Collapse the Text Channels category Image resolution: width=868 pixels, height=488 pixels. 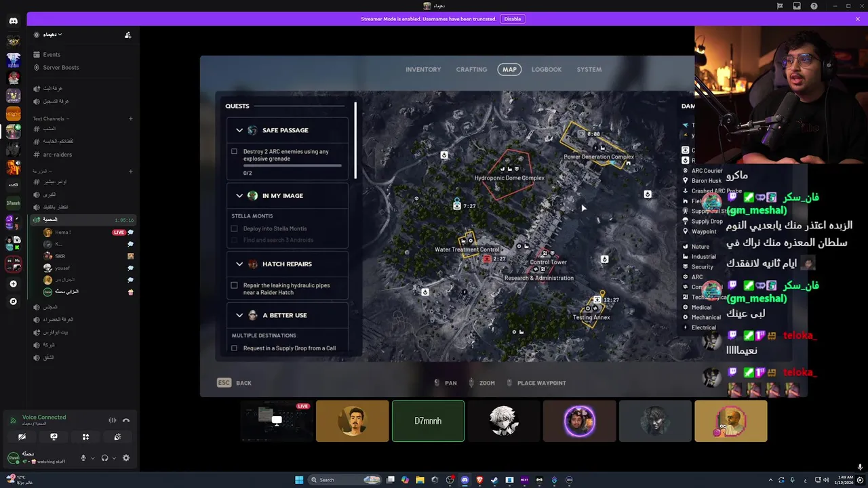[x=51, y=119]
